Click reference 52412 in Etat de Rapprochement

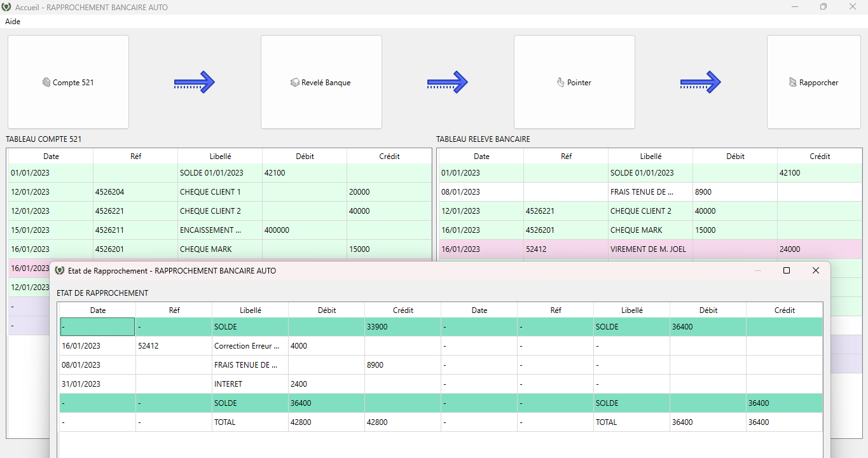coord(174,346)
